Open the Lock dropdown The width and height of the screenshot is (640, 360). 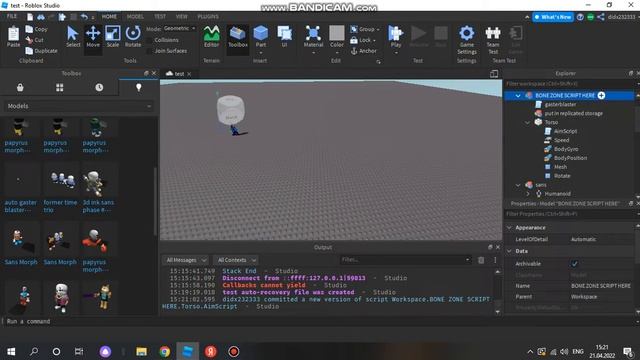[363, 40]
